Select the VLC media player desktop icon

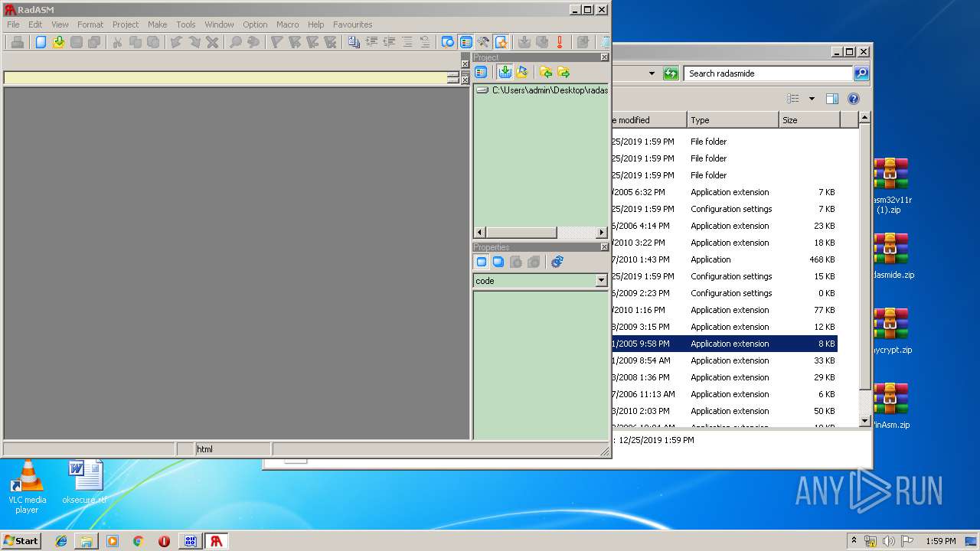(28, 487)
